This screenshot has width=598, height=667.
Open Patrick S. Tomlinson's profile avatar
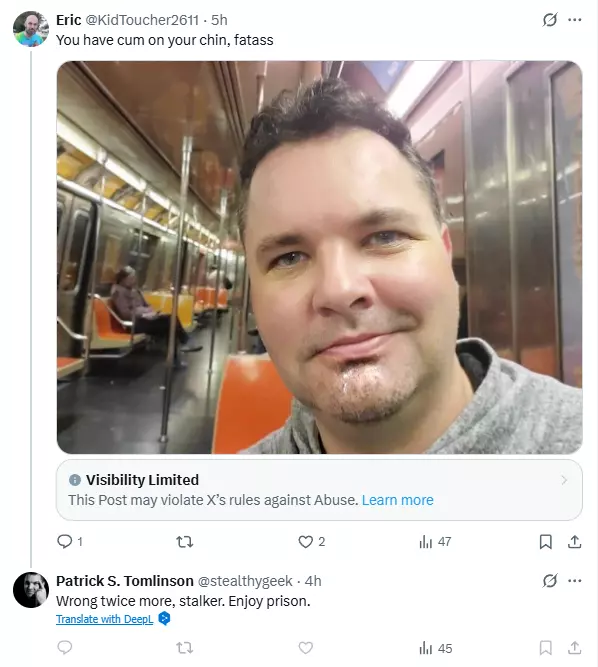coord(31,590)
